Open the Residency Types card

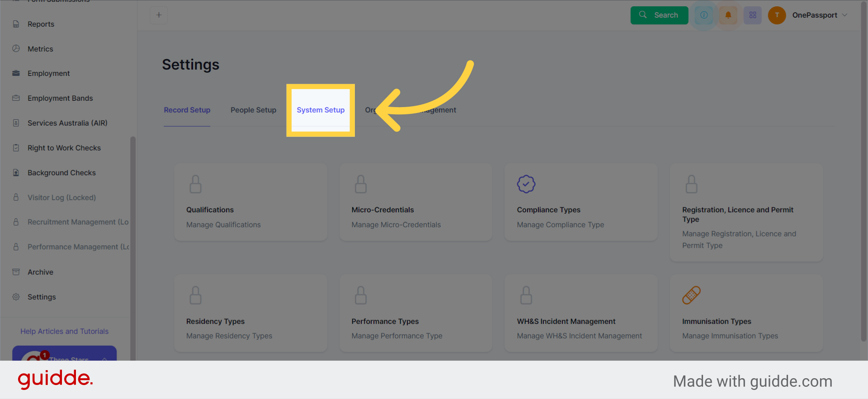[x=251, y=313]
